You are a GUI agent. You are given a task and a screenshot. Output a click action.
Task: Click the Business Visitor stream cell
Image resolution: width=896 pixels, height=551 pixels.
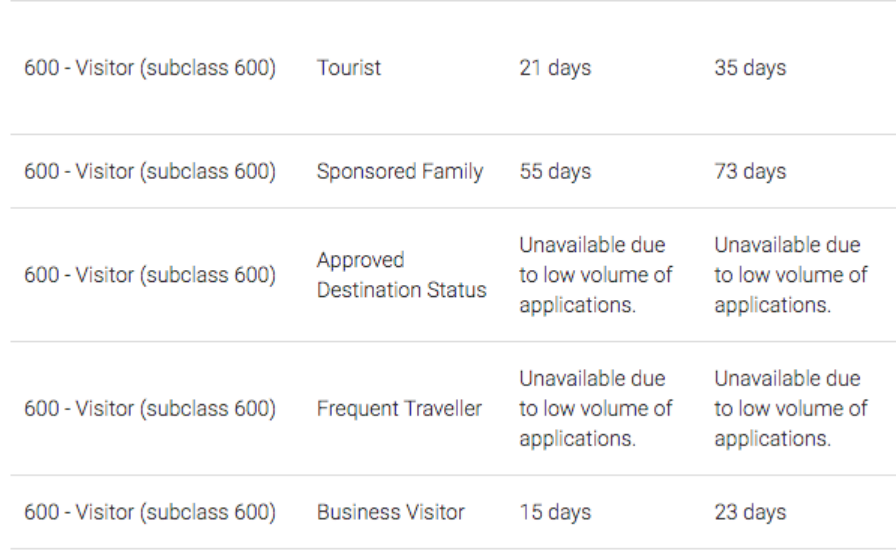391,512
